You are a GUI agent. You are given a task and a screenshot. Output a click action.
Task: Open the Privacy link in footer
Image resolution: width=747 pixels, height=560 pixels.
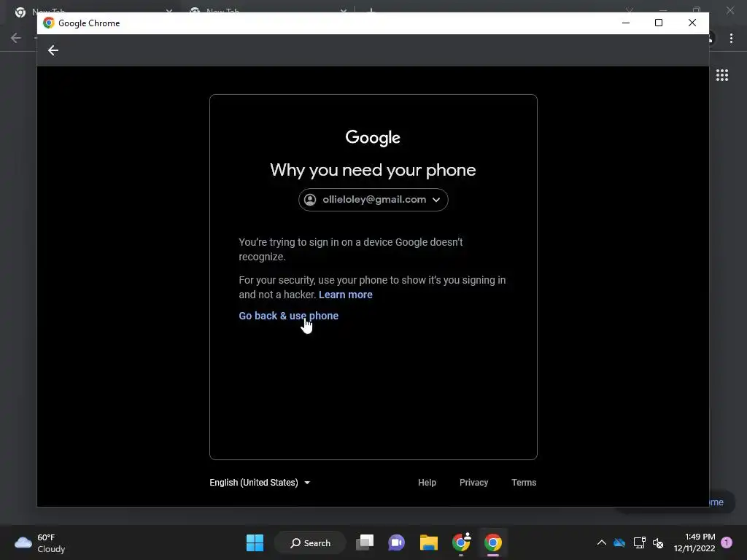pos(473,483)
